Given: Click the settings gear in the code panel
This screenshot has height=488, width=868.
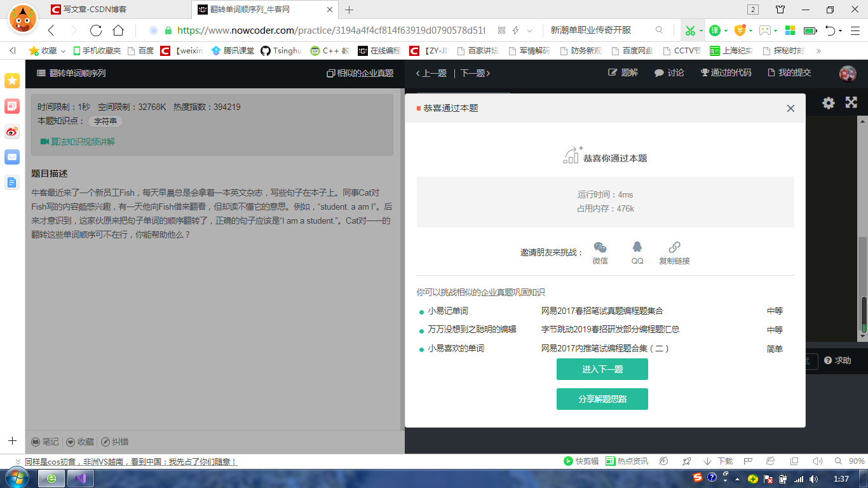Looking at the screenshot, I should click(x=828, y=102).
